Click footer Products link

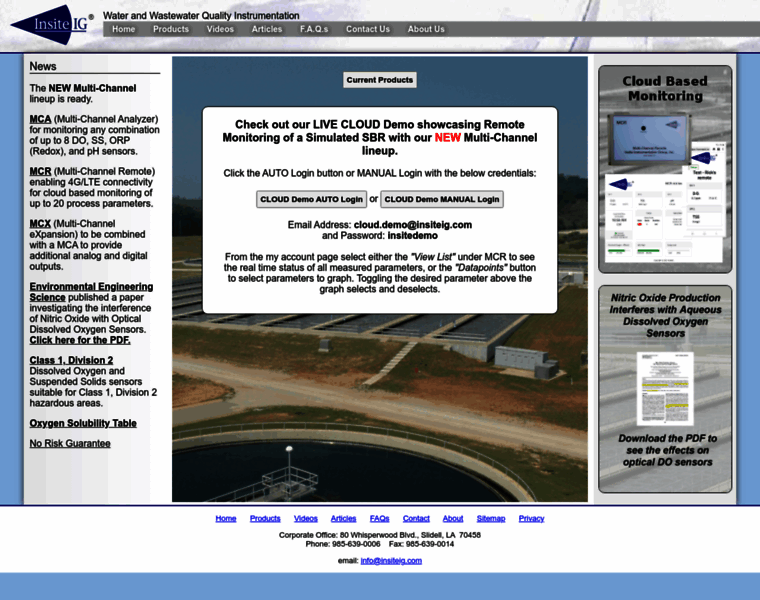point(265,519)
